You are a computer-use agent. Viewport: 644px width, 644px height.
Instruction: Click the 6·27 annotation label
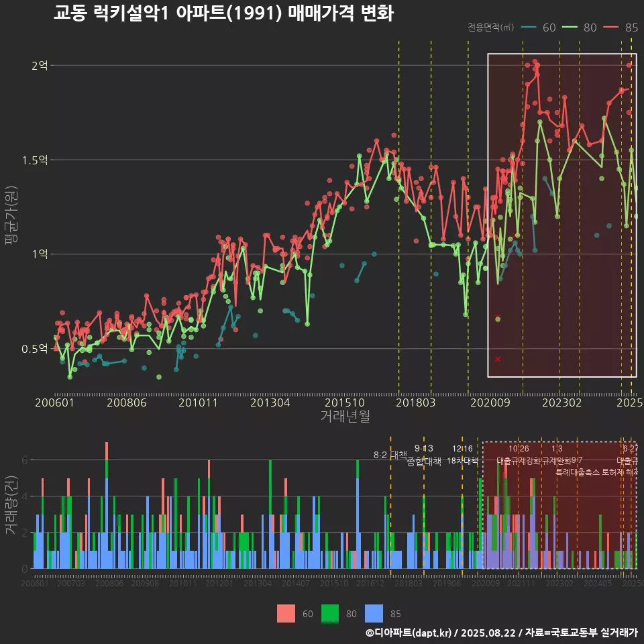[630, 448]
